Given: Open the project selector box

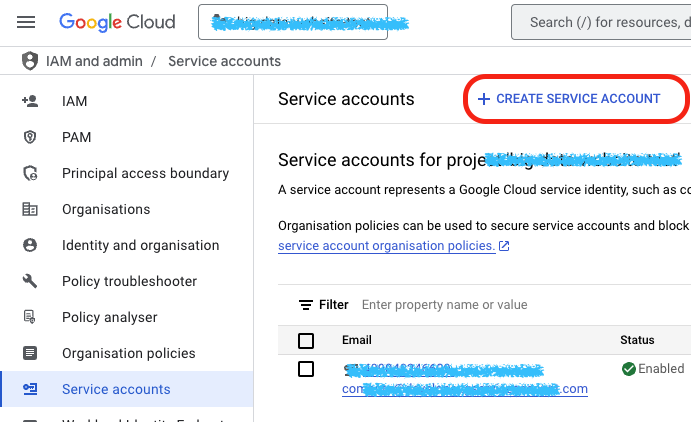Looking at the screenshot, I should (293, 22).
